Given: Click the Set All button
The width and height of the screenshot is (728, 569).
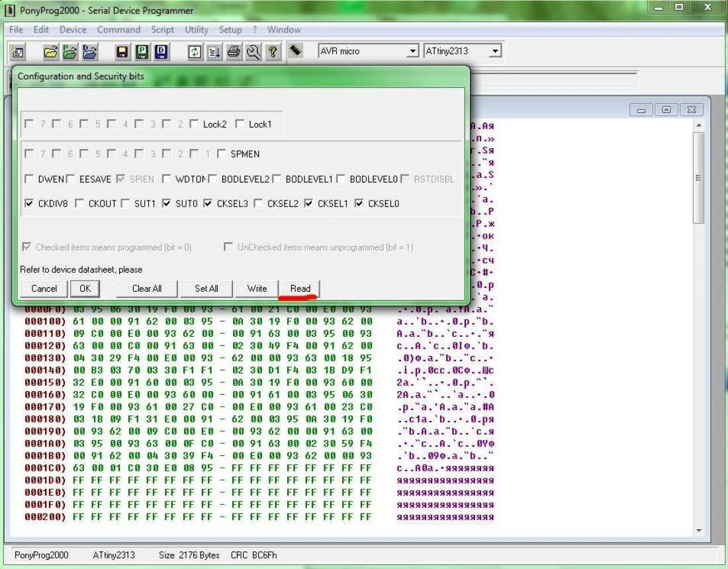Looking at the screenshot, I should (x=206, y=288).
